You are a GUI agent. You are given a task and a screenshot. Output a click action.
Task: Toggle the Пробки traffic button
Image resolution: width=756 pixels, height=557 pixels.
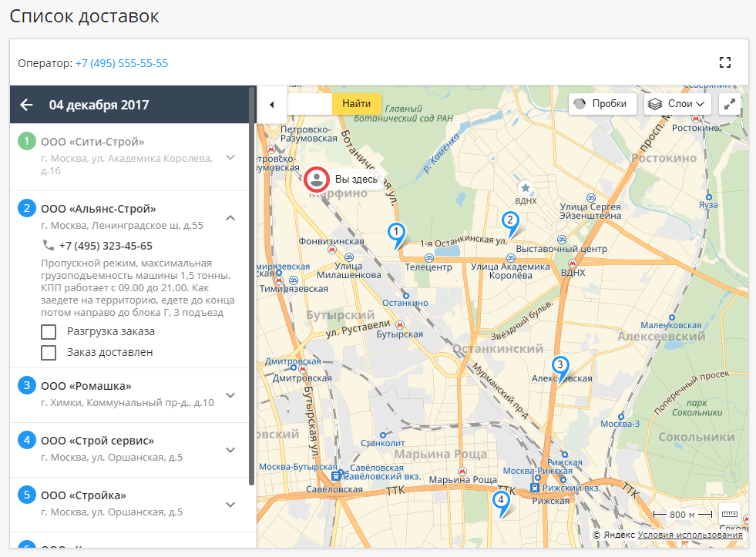click(602, 104)
